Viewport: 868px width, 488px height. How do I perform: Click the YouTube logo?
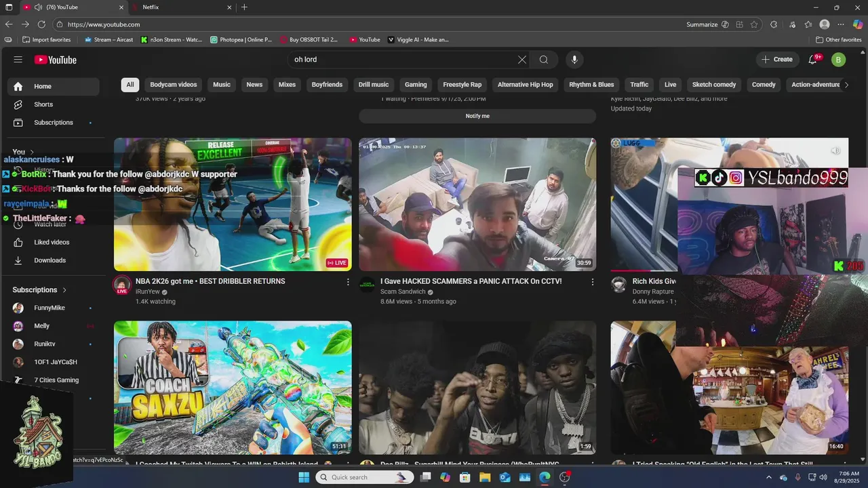pos(56,60)
